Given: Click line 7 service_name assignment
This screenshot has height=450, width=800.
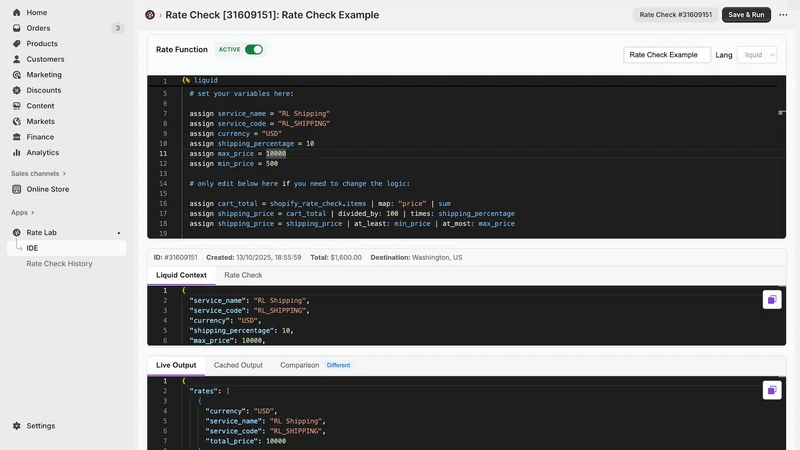Looking at the screenshot, I should [259, 114].
